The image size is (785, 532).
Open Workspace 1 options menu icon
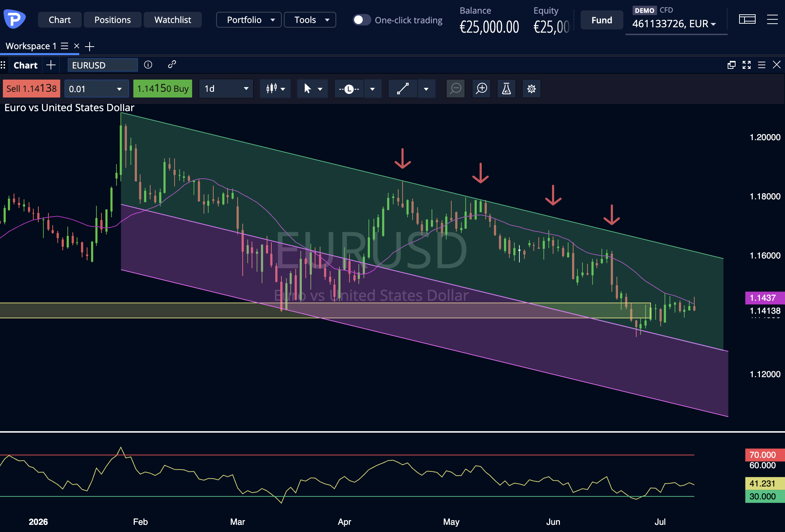coord(65,46)
